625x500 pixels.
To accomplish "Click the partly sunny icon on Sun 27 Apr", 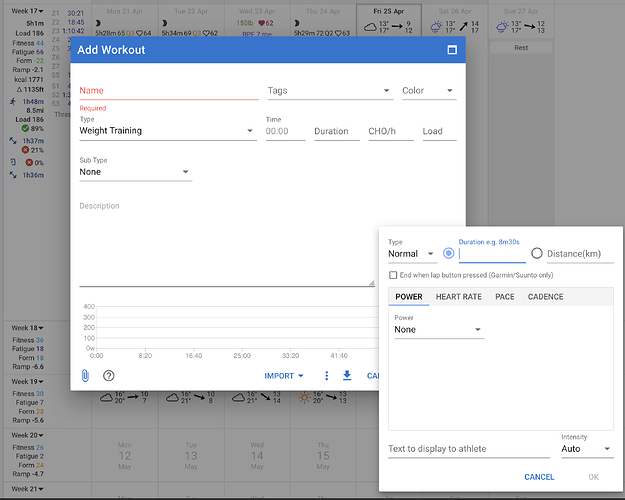I will [x=503, y=27].
